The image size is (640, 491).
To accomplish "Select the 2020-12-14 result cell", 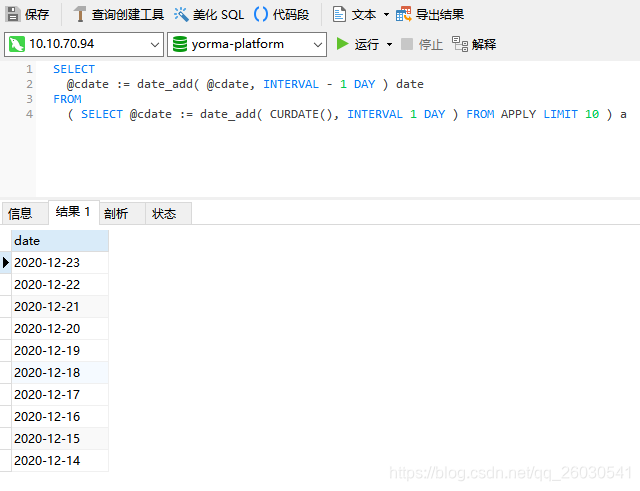I will click(60, 461).
